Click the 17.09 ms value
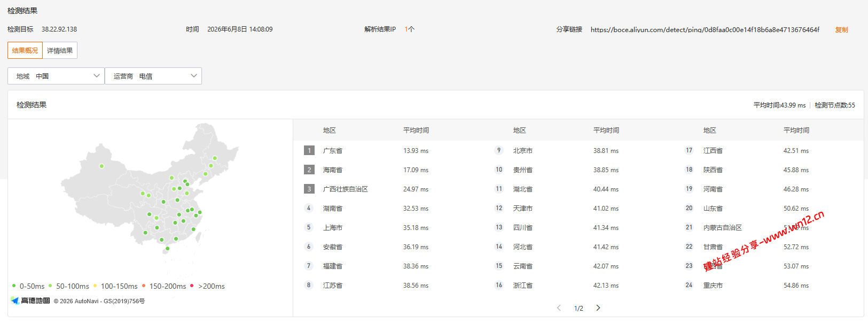The width and height of the screenshot is (868, 323). coord(416,170)
